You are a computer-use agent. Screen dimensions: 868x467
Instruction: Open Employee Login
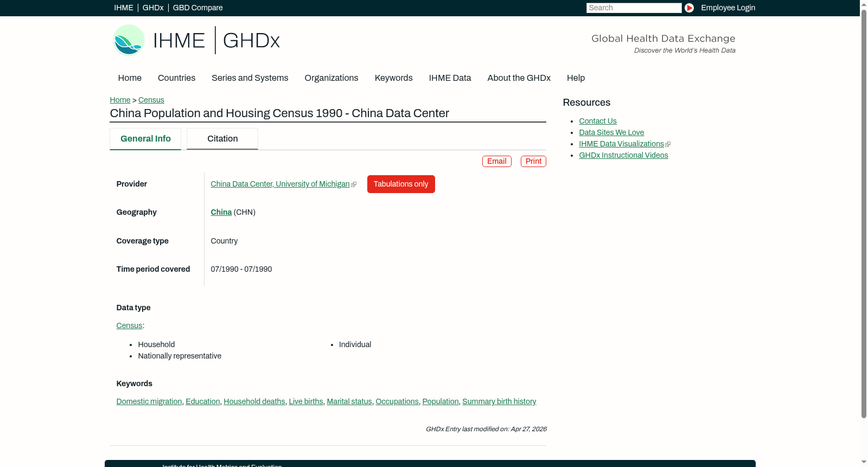coord(728,8)
